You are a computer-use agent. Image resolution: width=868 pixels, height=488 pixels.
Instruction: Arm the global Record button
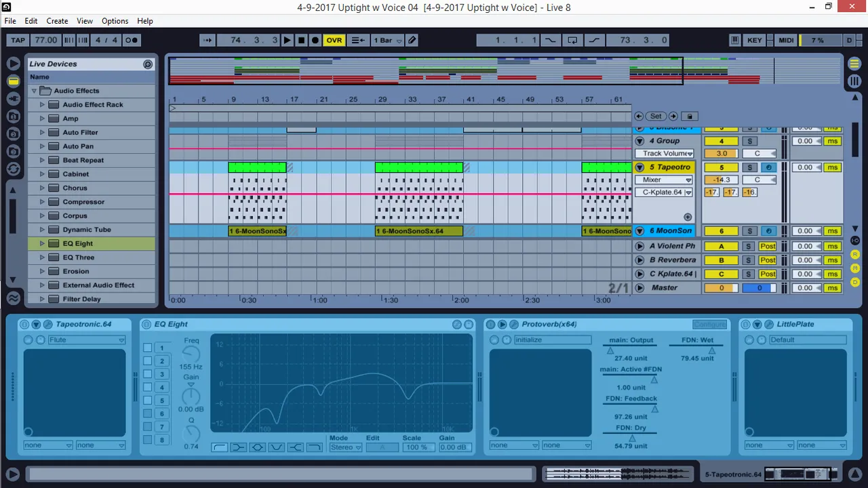click(x=315, y=40)
